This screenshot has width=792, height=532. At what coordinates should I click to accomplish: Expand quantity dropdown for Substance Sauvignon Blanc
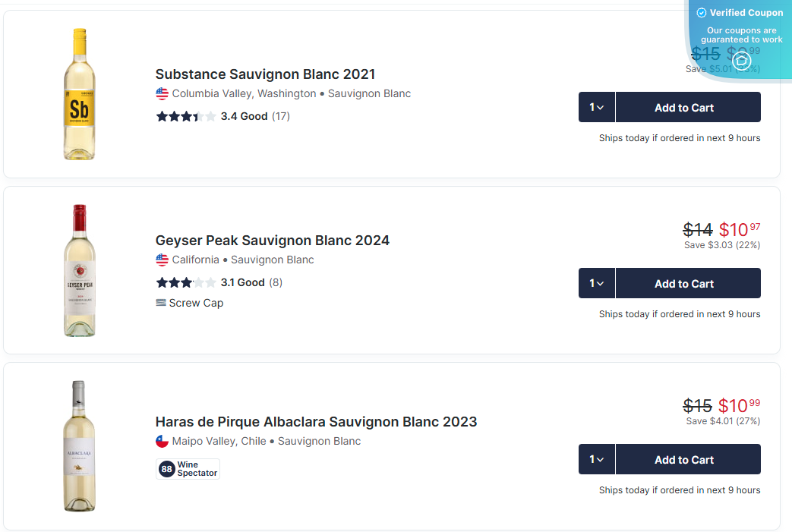click(x=597, y=107)
